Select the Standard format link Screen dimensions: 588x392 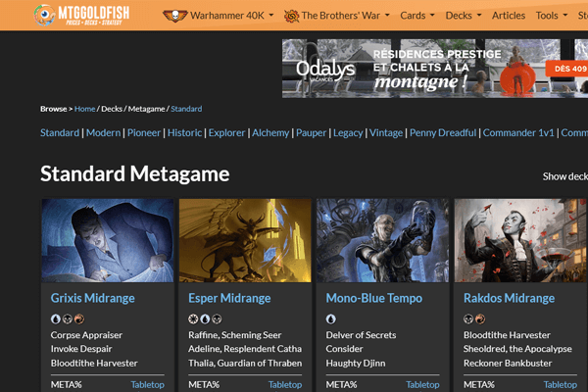pyautogui.click(x=60, y=133)
